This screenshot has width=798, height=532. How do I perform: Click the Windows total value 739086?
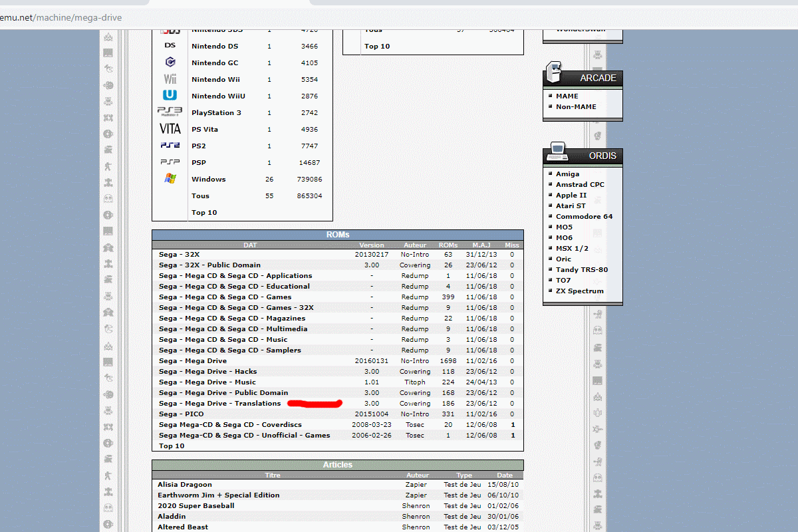click(x=309, y=179)
